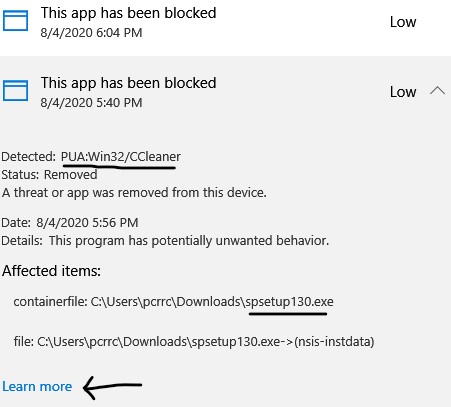Screen dimensions: 451x407
Task: Click the potentially unwanted behavior details text
Action: [x=189, y=241]
